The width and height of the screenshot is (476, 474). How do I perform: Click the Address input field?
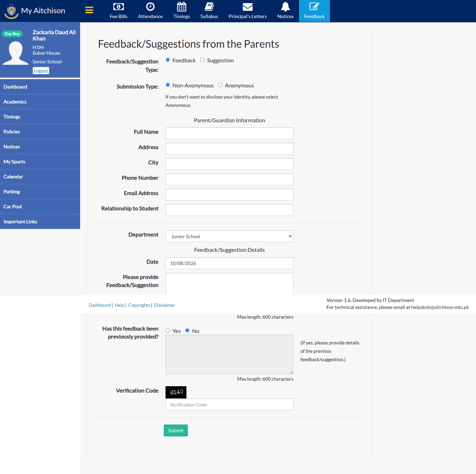[x=229, y=149]
